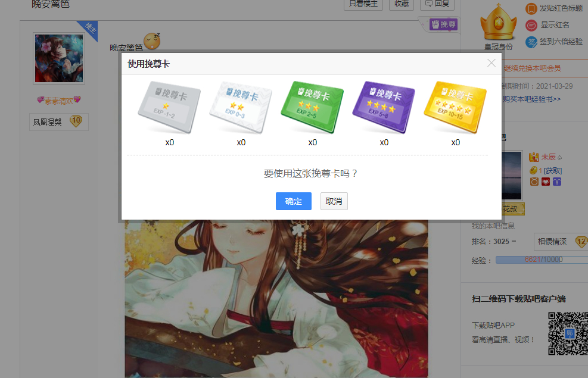Select the purple four-star 挽尊卡 EXP 5~8 card
Image resolution: width=588 pixels, height=378 pixels.
click(384, 108)
